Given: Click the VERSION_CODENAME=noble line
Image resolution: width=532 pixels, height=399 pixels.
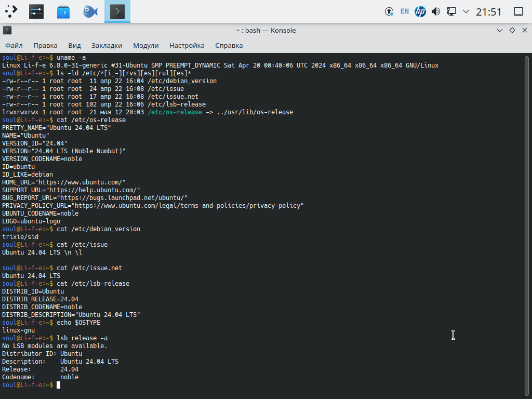Looking at the screenshot, I should pos(42,159).
